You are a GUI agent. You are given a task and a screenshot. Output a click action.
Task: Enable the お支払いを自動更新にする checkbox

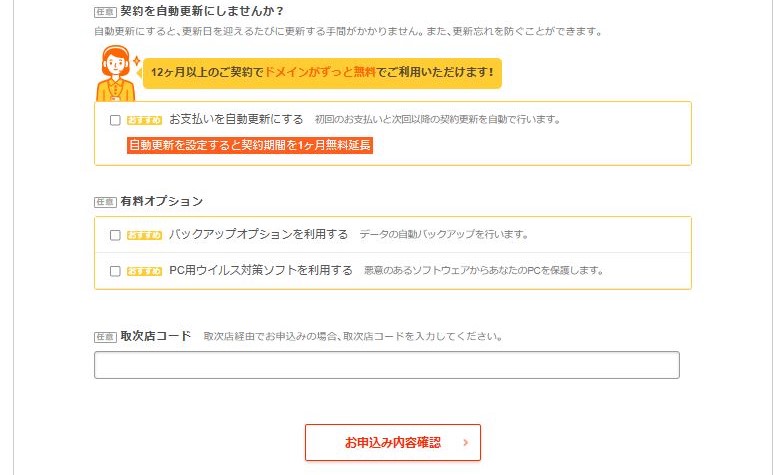click(x=115, y=120)
